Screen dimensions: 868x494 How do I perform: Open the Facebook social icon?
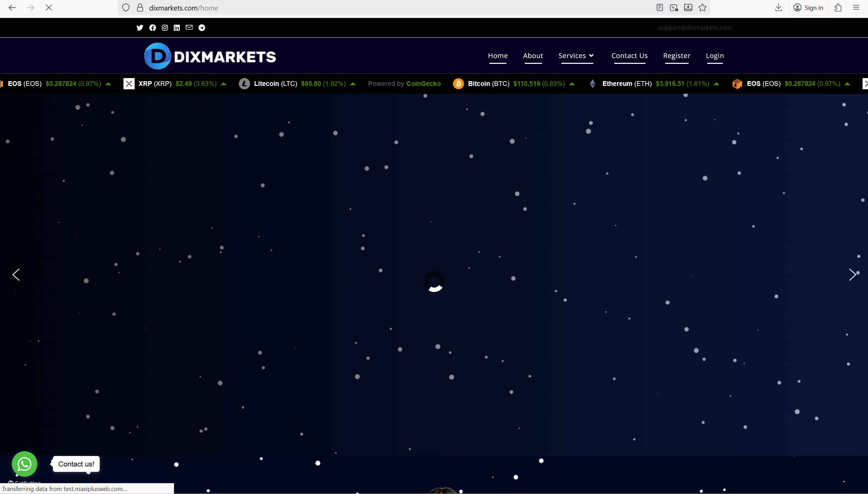tap(153, 28)
